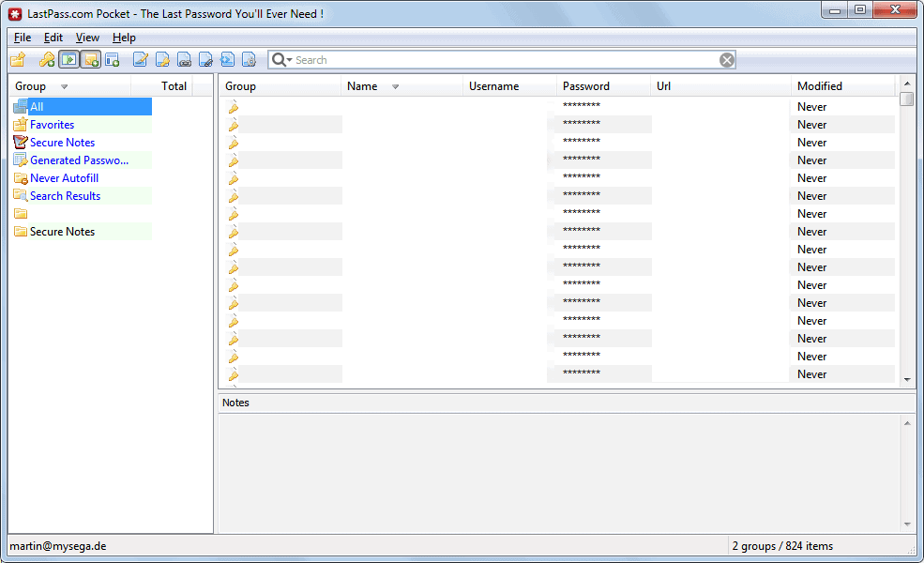Click the Url column header

pyautogui.click(x=720, y=86)
